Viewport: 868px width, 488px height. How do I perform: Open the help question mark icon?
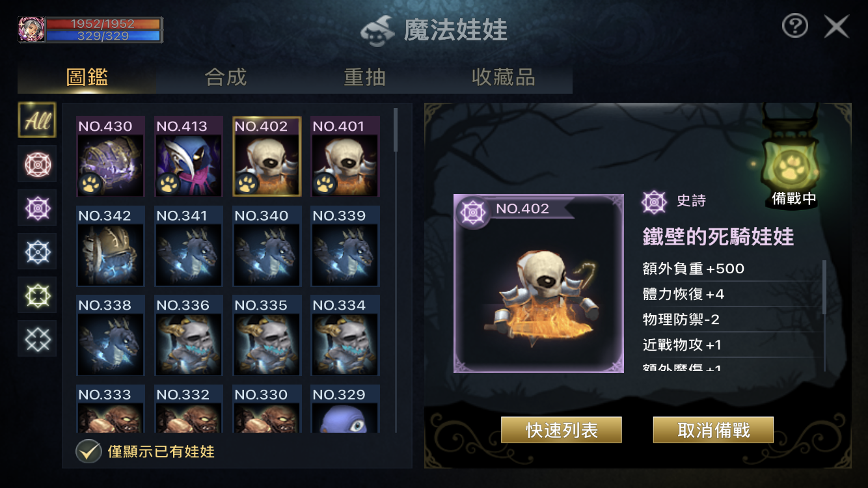pos(794,27)
